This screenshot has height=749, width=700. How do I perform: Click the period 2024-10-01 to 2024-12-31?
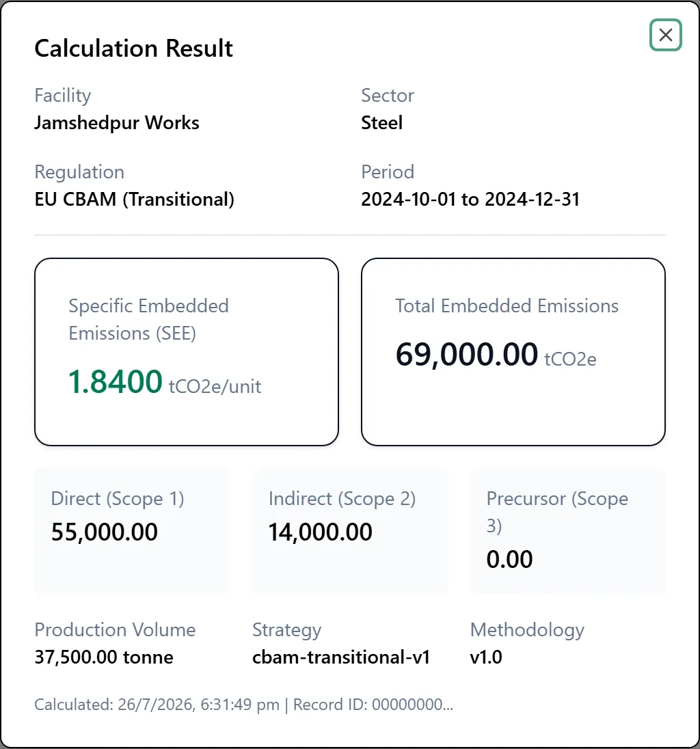[470, 199]
